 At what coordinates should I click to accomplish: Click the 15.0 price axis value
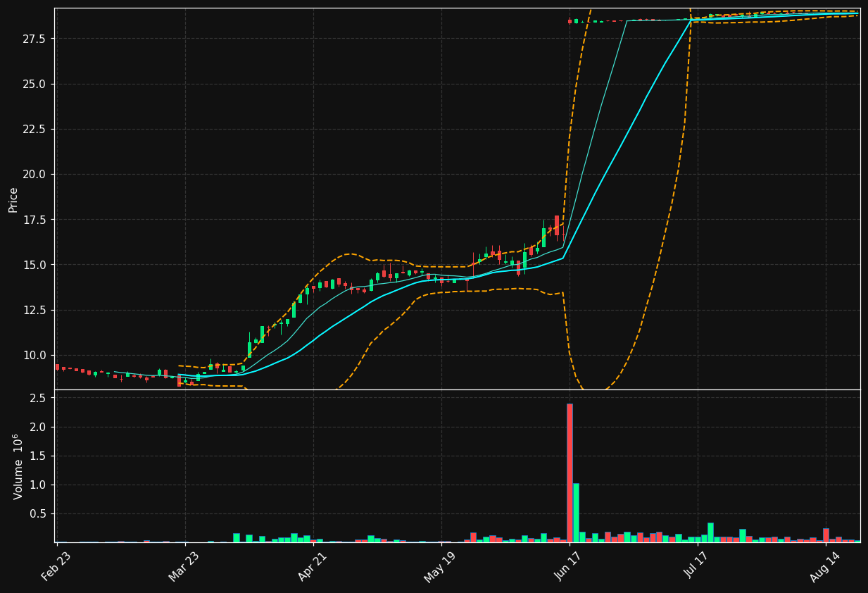click(x=34, y=265)
